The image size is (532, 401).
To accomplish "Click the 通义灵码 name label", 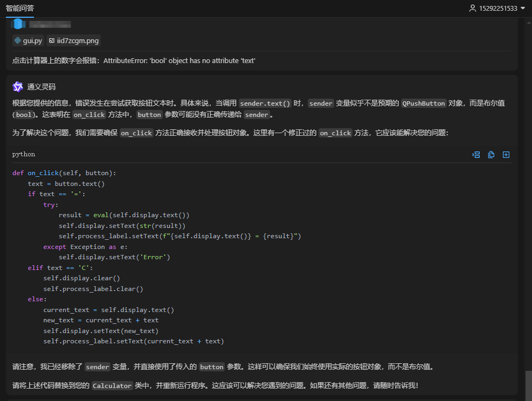I will (x=42, y=87).
